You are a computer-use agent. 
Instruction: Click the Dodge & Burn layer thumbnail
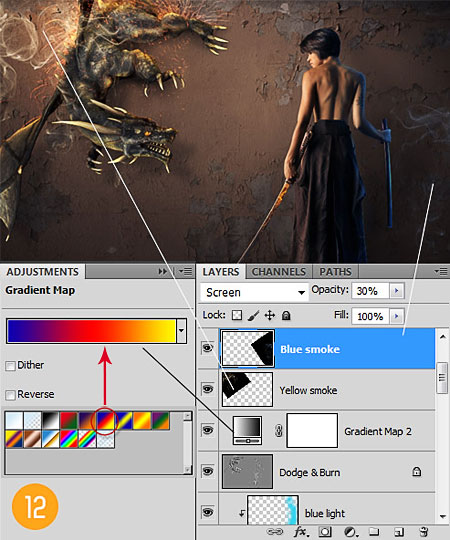(x=247, y=471)
